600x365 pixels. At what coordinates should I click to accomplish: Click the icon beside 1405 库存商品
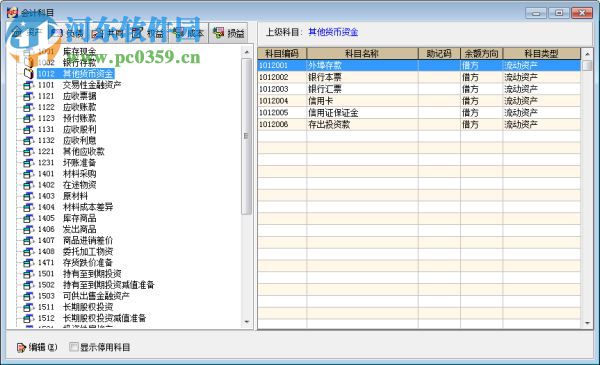point(29,218)
